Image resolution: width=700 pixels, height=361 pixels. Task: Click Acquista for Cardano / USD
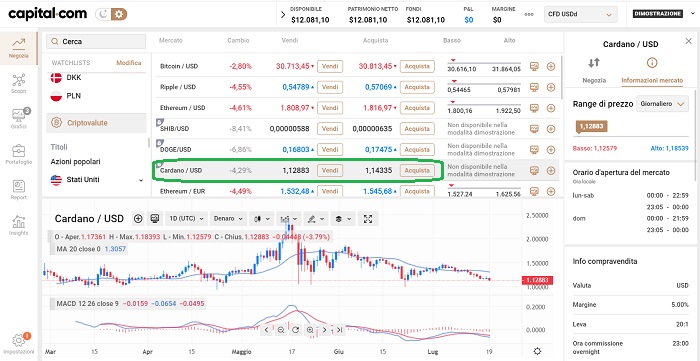click(x=417, y=170)
